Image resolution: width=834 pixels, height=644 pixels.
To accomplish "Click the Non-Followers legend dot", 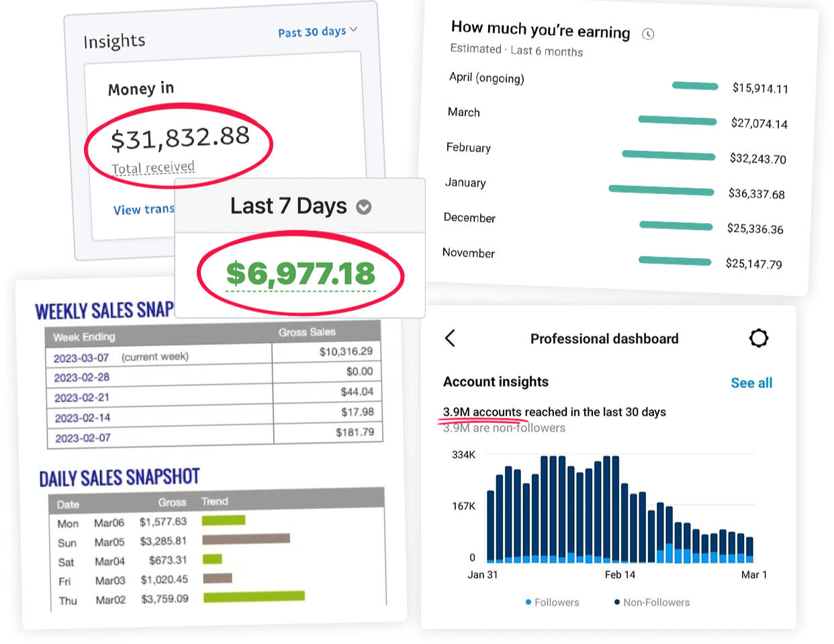I will tap(616, 602).
